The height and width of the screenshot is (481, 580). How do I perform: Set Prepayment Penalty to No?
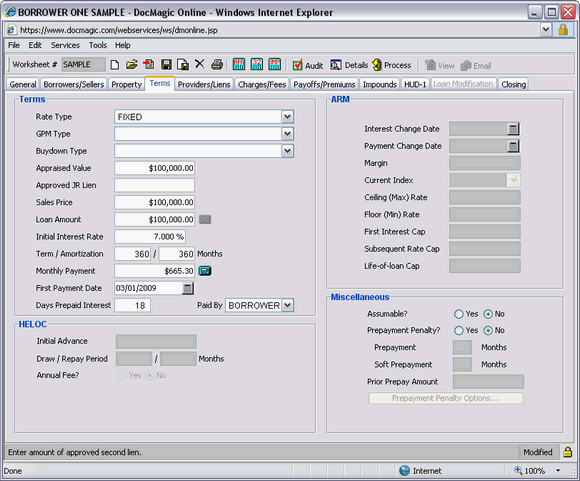pos(488,330)
